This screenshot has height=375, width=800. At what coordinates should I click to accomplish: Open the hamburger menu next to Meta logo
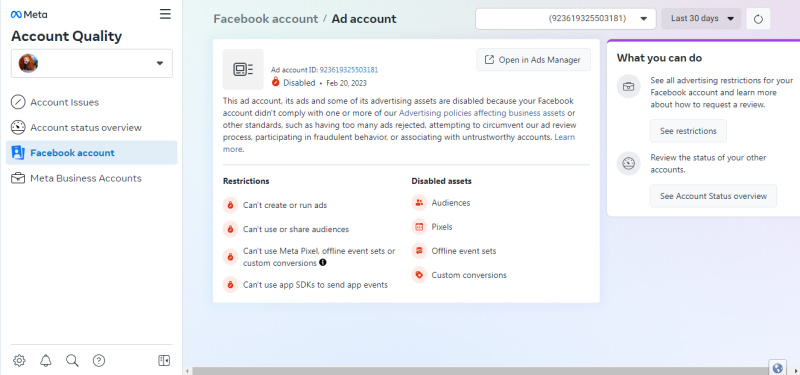pos(165,14)
